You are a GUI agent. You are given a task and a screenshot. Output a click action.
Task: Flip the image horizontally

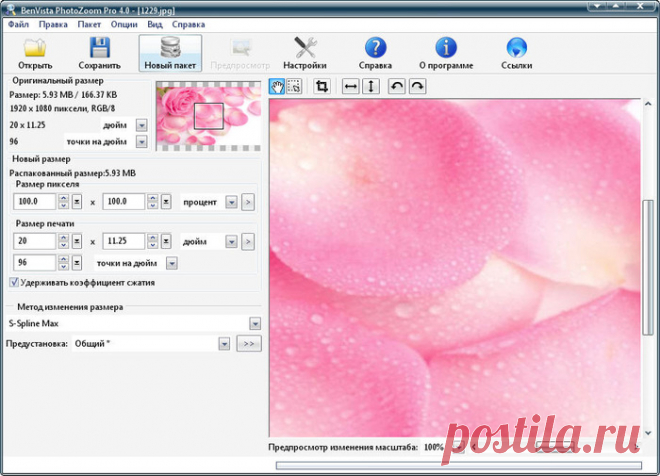pos(350,87)
